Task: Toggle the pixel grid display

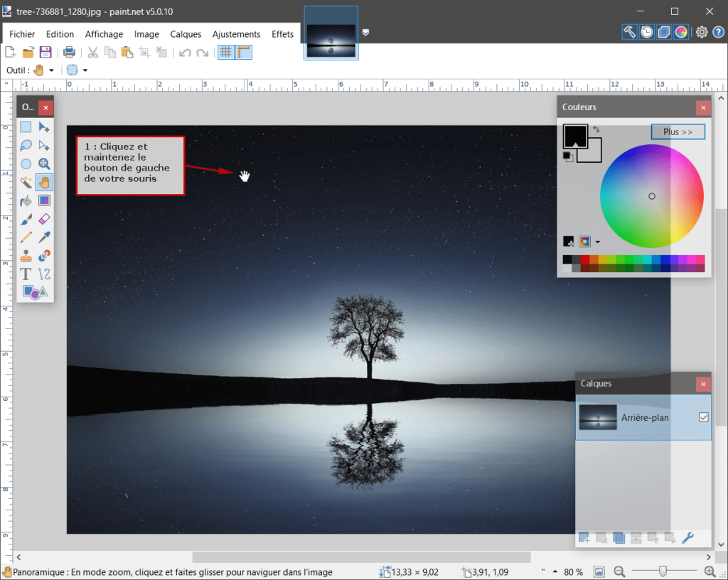Action: [225, 52]
